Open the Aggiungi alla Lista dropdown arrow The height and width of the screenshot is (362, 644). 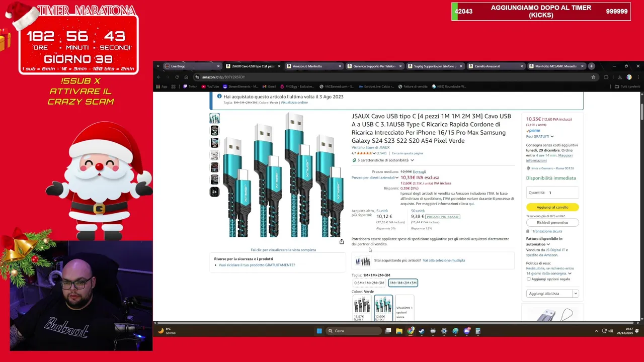(576, 294)
